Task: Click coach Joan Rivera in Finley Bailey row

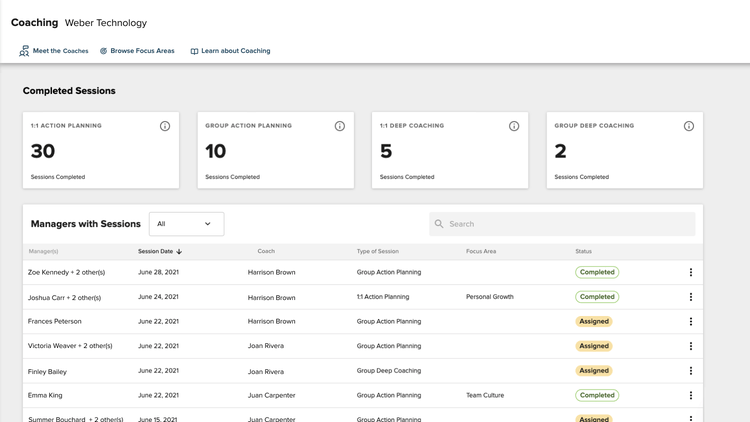Action: 265,372
